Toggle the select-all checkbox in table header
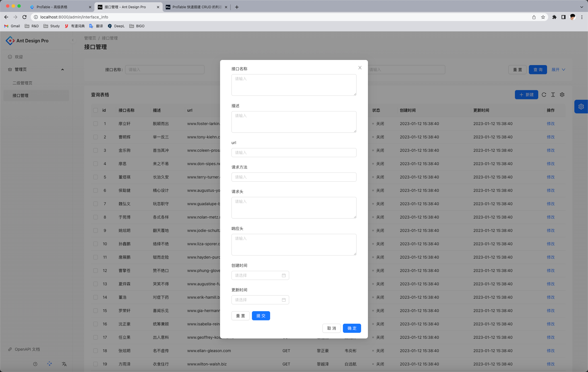Image resolution: width=588 pixels, height=372 pixels. 96,110
